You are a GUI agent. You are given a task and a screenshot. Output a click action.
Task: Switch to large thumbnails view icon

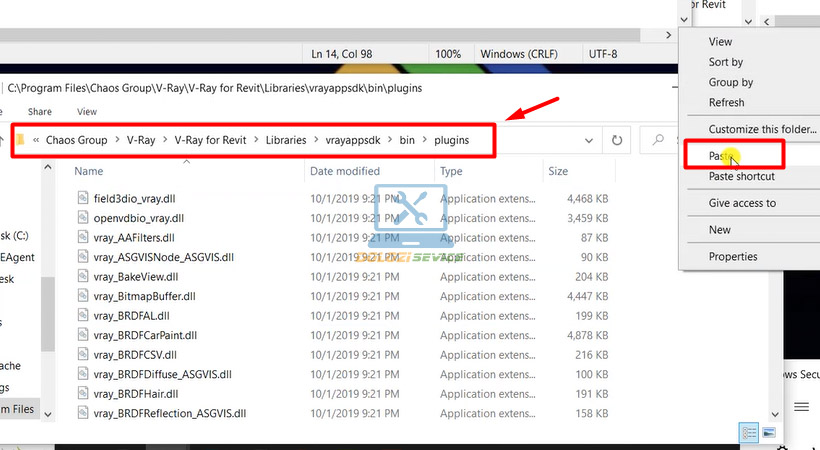coord(769,433)
